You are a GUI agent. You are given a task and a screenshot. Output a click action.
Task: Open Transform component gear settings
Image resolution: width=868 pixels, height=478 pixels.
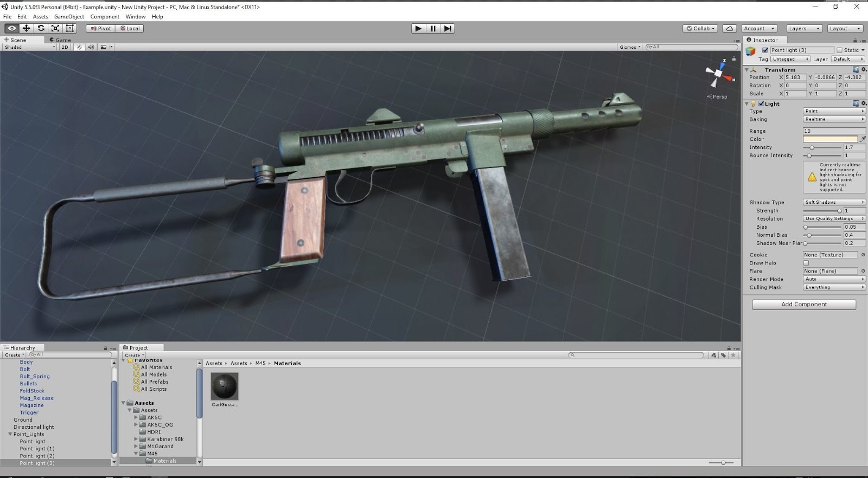pyautogui.click(x=864, y=69)
